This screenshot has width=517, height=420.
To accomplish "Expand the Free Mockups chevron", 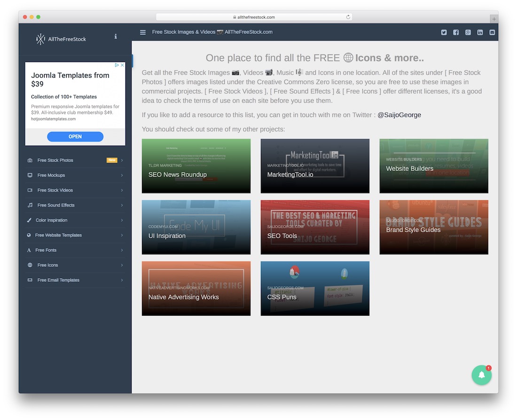I will coord(122,175).
